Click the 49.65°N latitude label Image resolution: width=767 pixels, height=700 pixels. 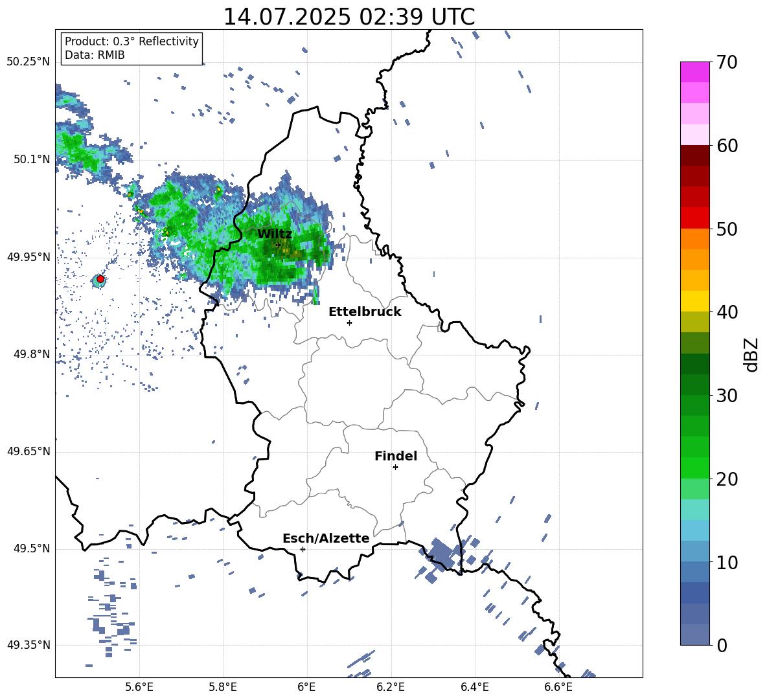(x=29, y=451)
